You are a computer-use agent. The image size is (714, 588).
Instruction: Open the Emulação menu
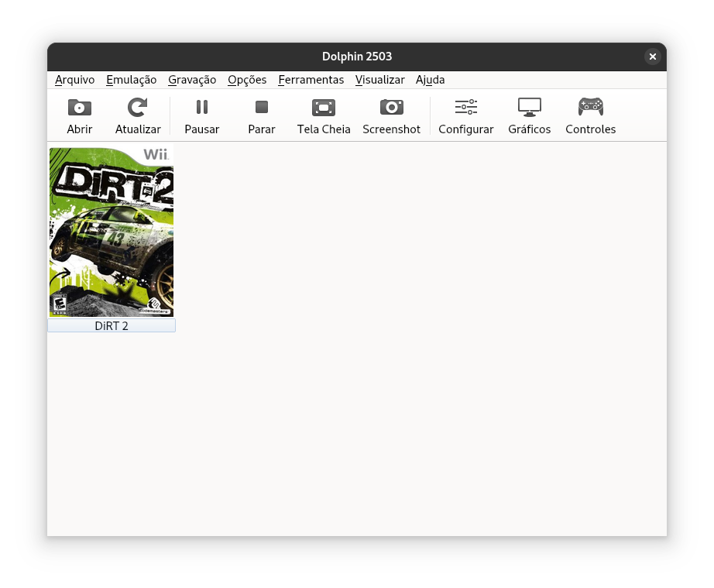coord(131,80)
